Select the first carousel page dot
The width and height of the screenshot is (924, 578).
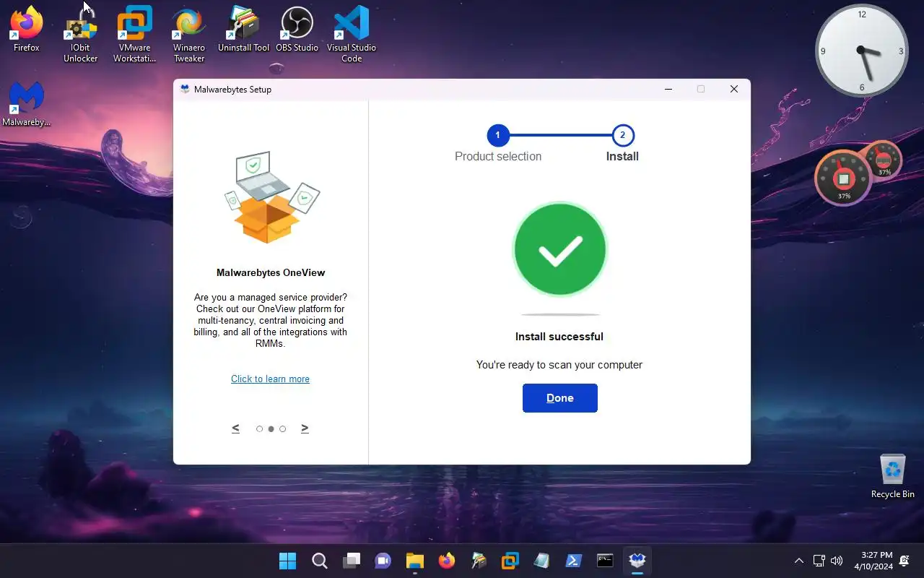tap(259, 429)
